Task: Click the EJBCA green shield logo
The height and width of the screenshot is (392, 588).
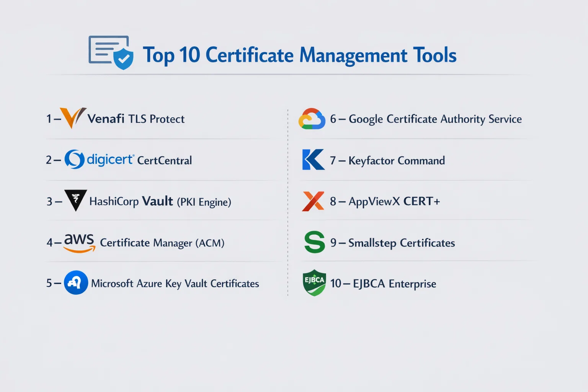Action: coord(314,283)
